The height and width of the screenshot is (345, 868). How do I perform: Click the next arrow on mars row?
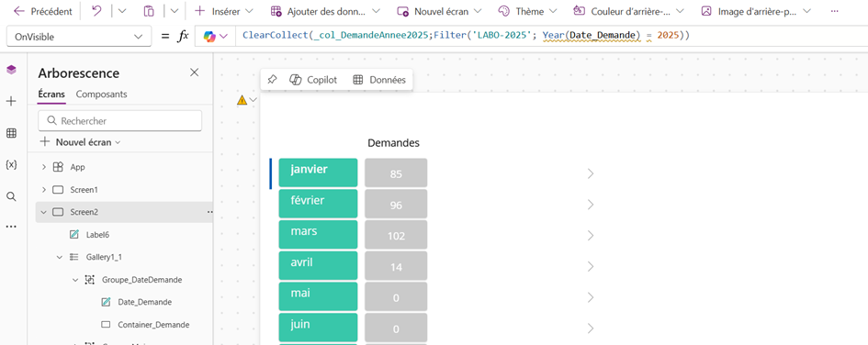pyautogui.click(x=590, y=236)
